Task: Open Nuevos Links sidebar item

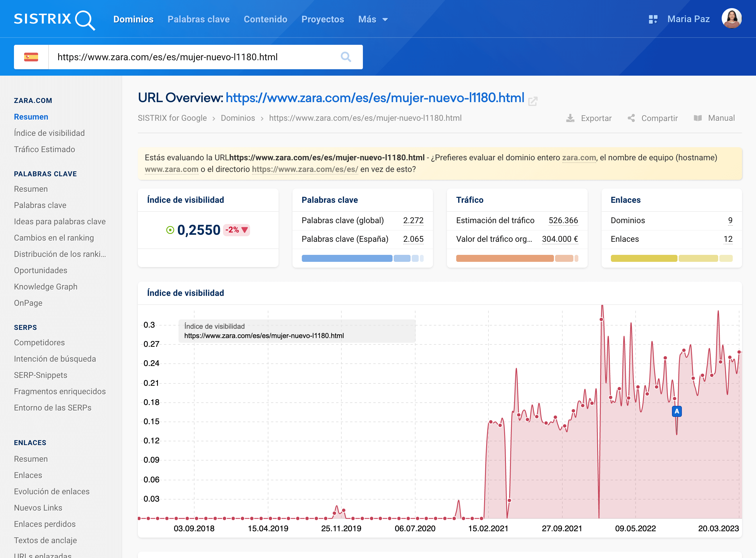Action: click(38, 508)
